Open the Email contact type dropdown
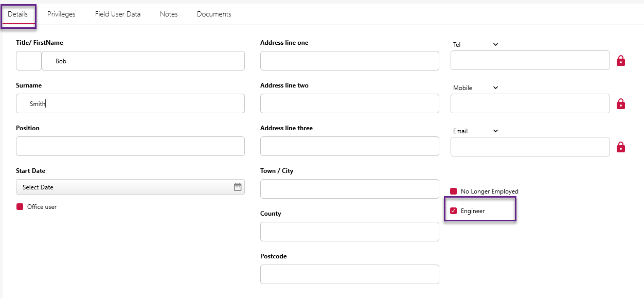This screenshot has height=298, width=644. coord(494,131)
